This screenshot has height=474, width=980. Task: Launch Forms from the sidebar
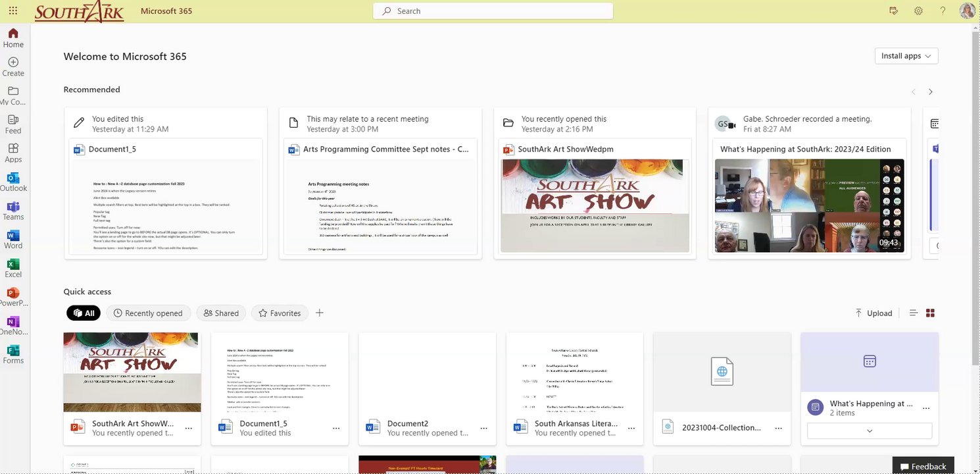click(x=13, y=354)
